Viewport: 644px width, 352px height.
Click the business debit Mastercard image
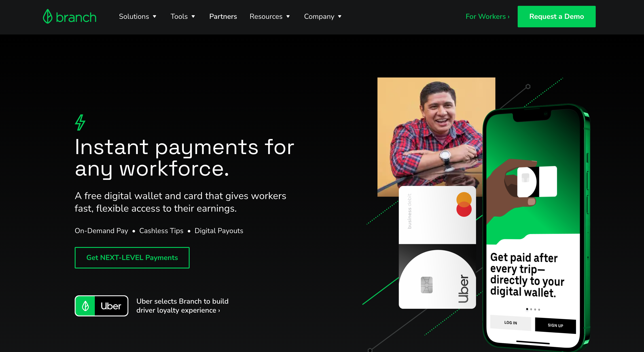(x=437, y=215)
